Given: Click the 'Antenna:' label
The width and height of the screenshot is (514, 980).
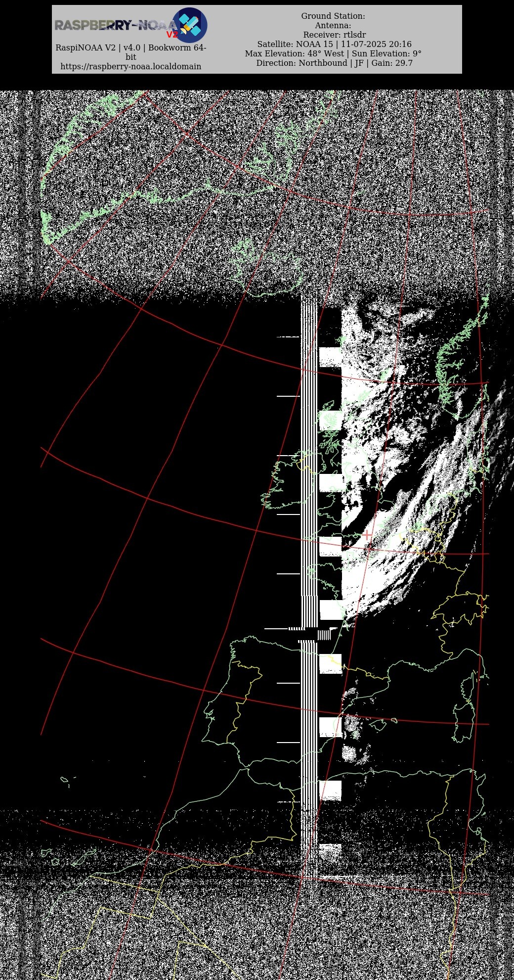Looking at the screenshot, I should [x=333, y=25].
